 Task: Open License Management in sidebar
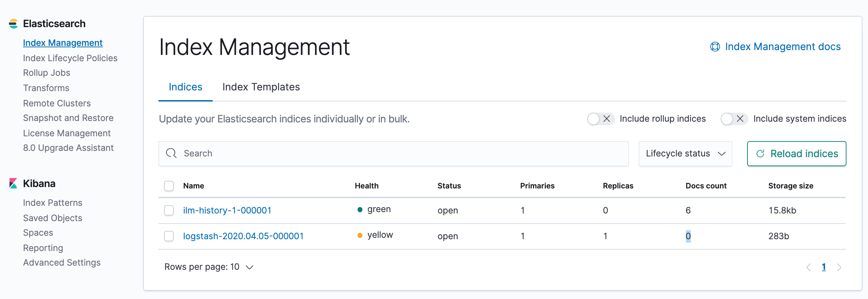click(67, 133)
